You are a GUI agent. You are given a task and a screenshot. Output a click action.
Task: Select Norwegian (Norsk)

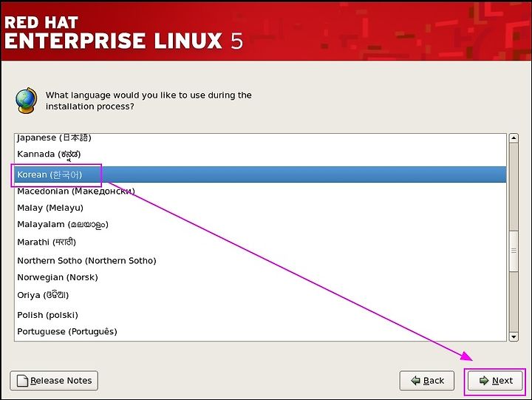point(260,277)
